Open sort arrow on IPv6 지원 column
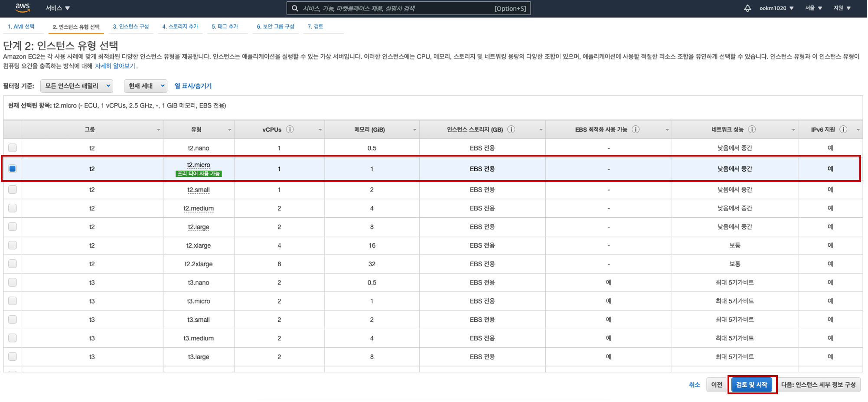 [858, 130]
